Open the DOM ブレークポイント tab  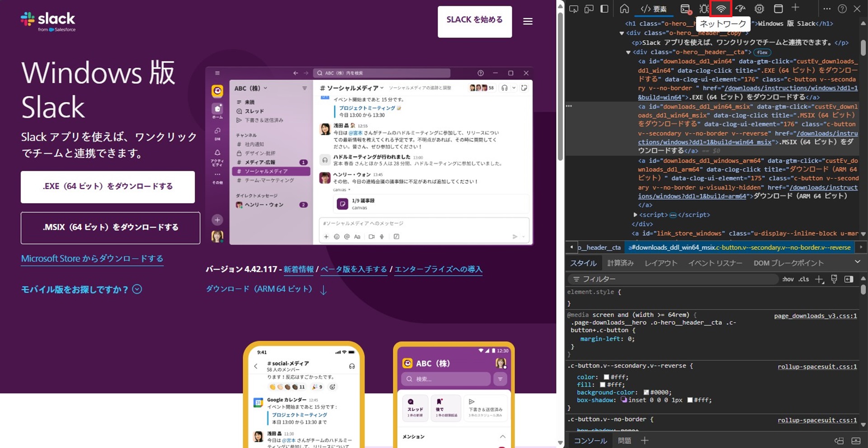click(x=788, y=263)
